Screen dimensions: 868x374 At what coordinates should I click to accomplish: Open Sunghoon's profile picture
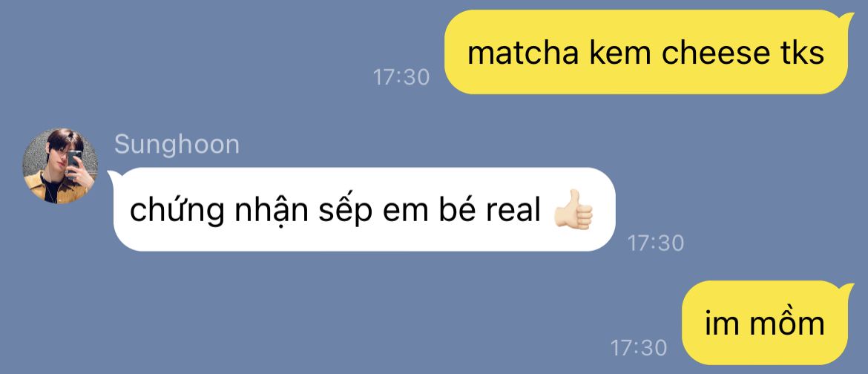coord(60,166)
